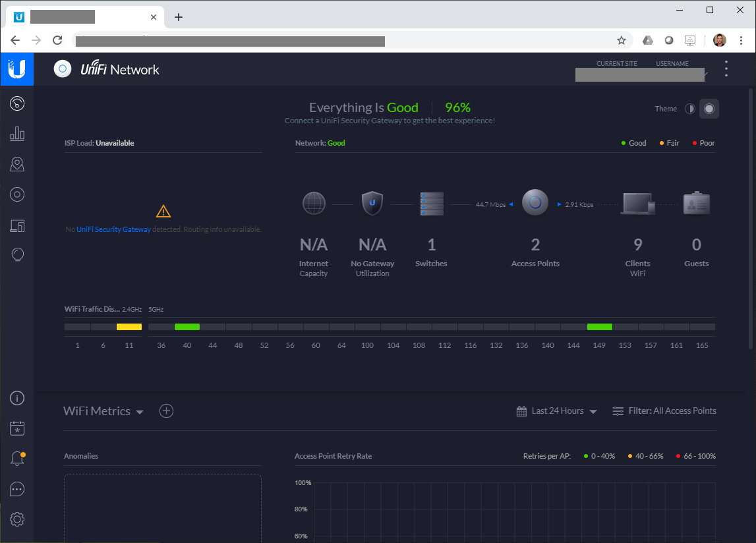Open the Alerts bell icon

17,459
